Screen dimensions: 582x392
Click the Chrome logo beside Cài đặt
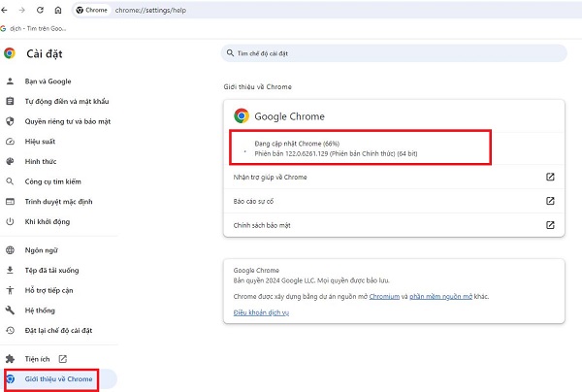tap(10, 53)
